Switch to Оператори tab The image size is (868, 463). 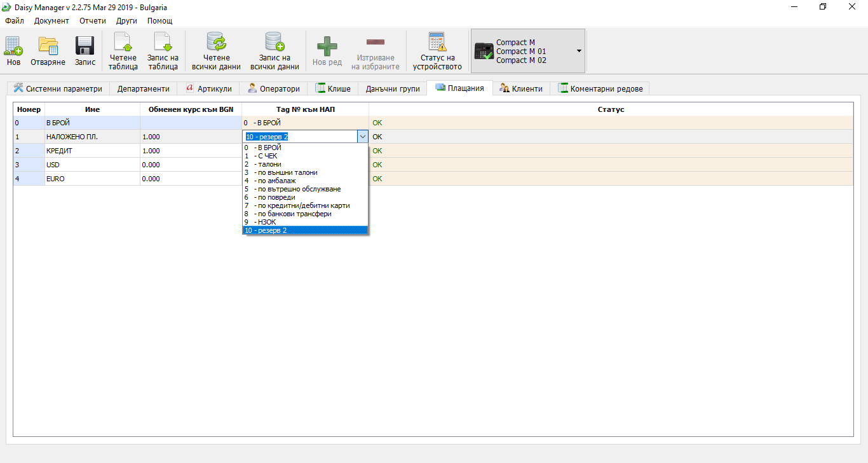(274, 88)
